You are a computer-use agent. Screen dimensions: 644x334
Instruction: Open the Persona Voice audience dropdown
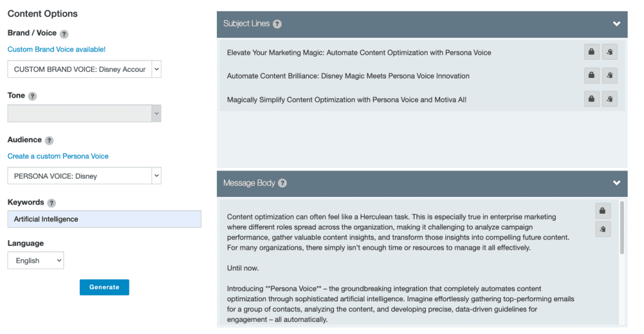pos(84,176)
